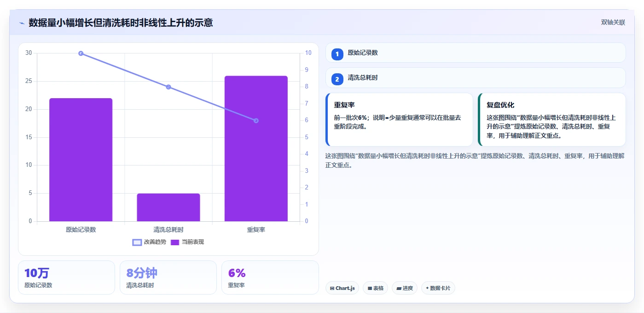Toggle the 改善趋势 legend item
644x313 pixels.
tap(149, 242)
